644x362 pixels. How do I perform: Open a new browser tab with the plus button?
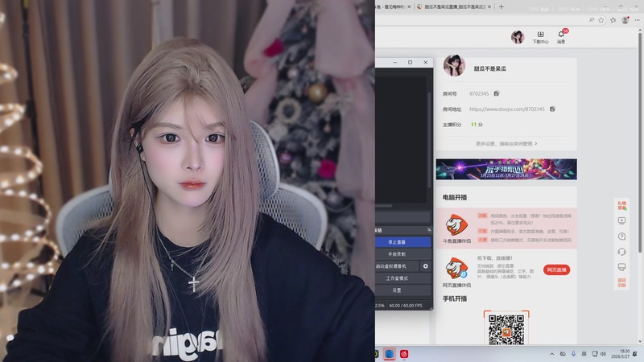(501, 6)
